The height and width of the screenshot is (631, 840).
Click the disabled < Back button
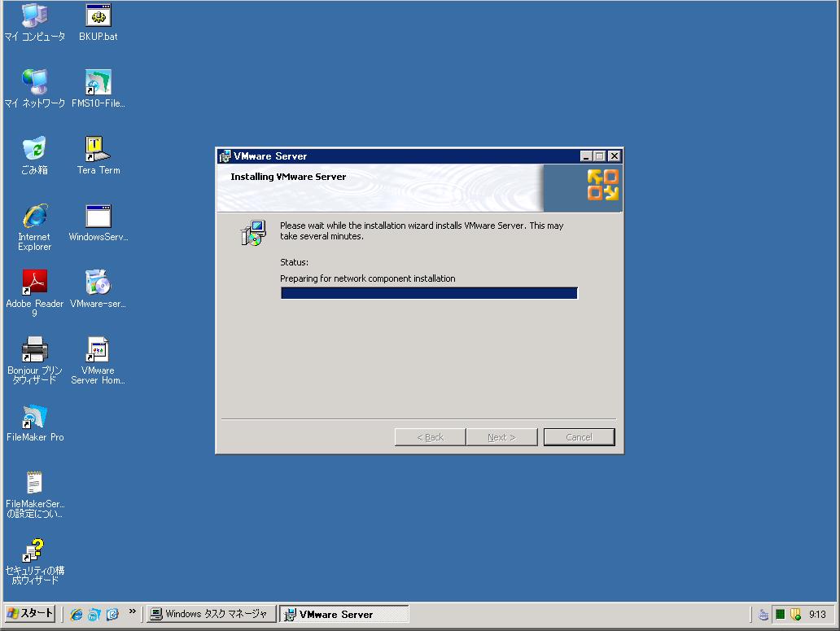tap(431, 437)
